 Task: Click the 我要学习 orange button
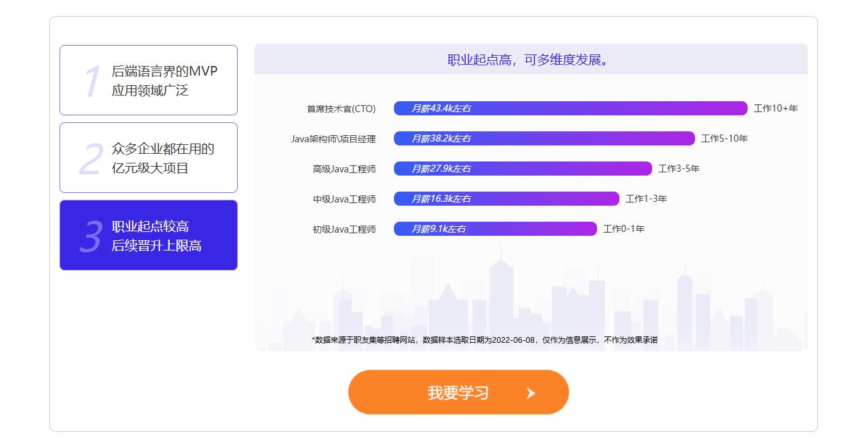pyautogui.click(x=457, y=392)
